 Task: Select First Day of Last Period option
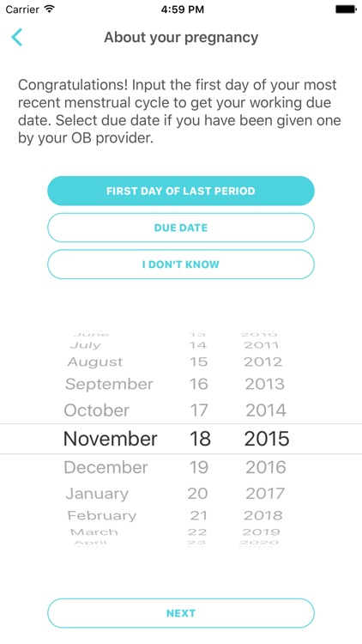pos(181,191)
